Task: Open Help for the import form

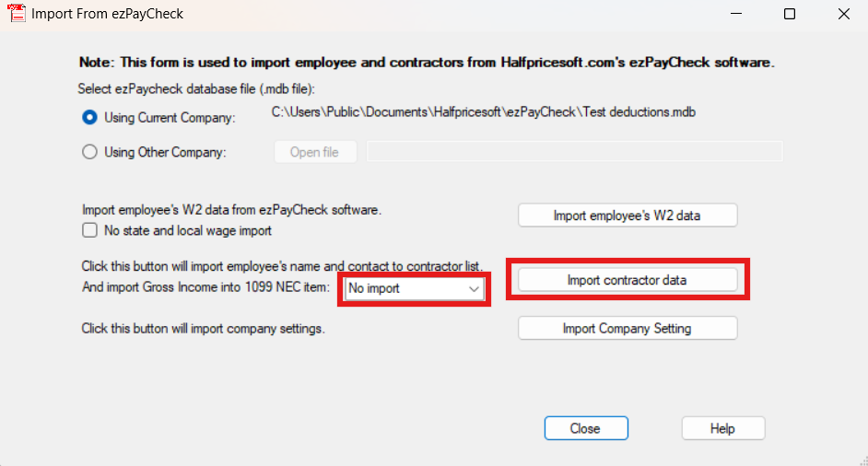Action: click(723, 428)
